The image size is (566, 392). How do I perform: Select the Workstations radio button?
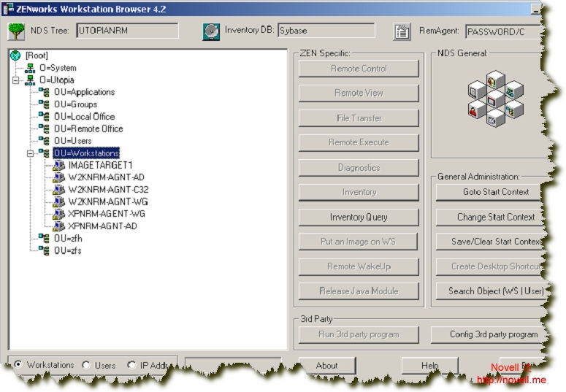pyautogui.click(x=18, y=364)
